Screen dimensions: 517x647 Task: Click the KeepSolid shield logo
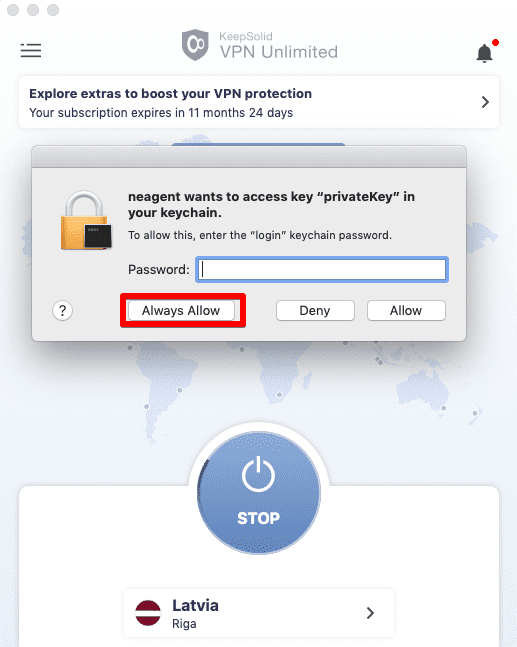coord(195,45)
